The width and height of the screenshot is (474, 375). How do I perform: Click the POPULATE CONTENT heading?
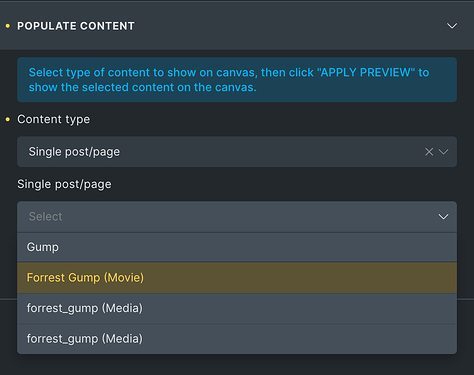[x=76, y=26]
